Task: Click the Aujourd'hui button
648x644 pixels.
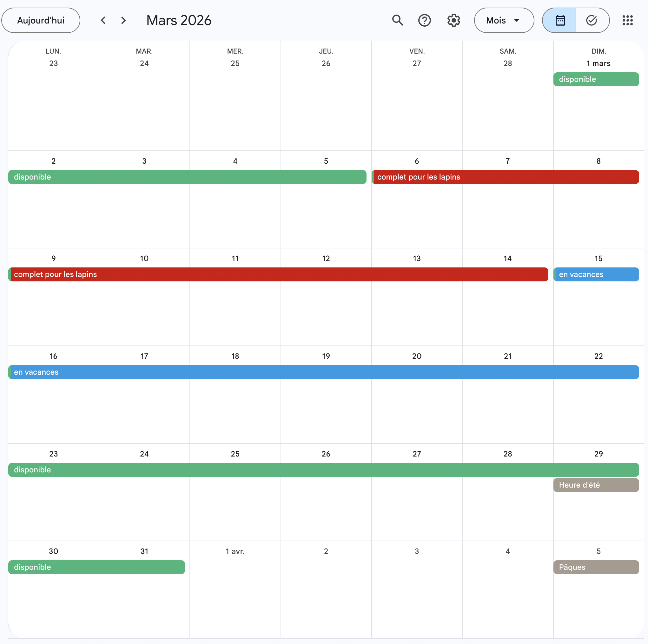Action: [x=41, y=20]
